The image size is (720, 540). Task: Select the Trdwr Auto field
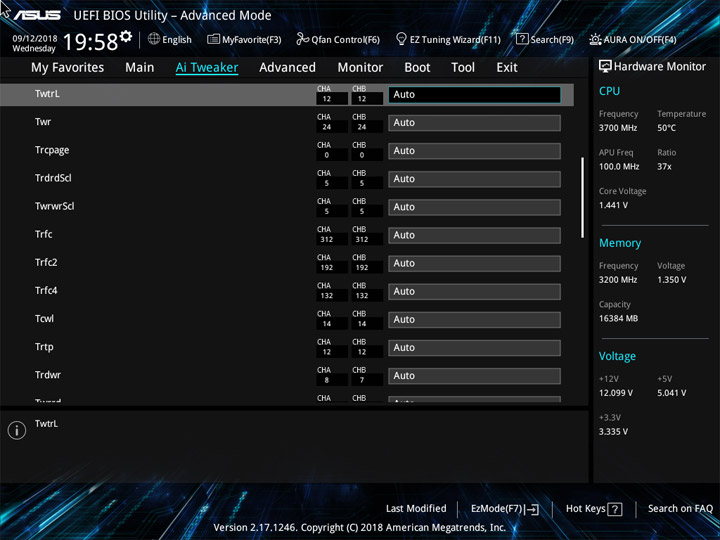click(x=474, y=376)
